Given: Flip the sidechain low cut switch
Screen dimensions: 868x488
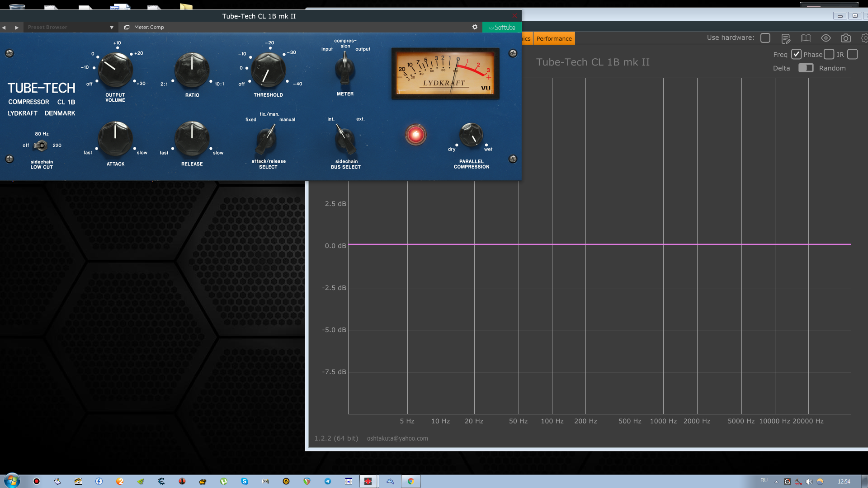Looking at the screenshot, I should point(41,145).
